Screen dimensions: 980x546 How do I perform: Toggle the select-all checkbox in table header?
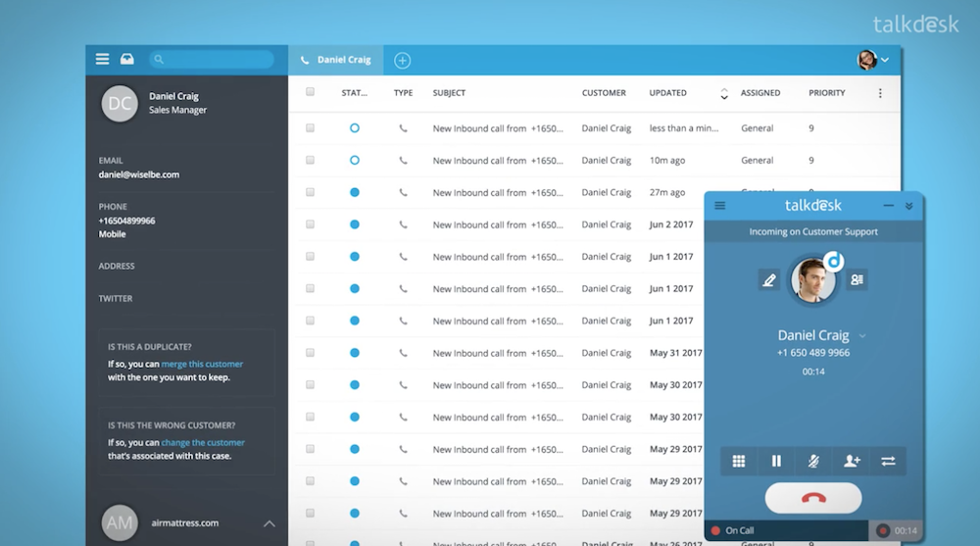(x=311, y=92)
